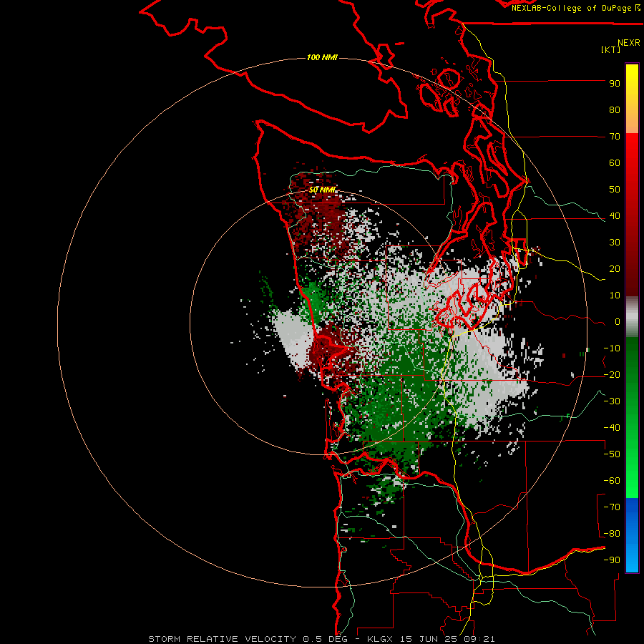The height and width of the screenshot is (644, 644).
Task: Click the NEXR label above color scale
Action: click(x=629, y=43)
